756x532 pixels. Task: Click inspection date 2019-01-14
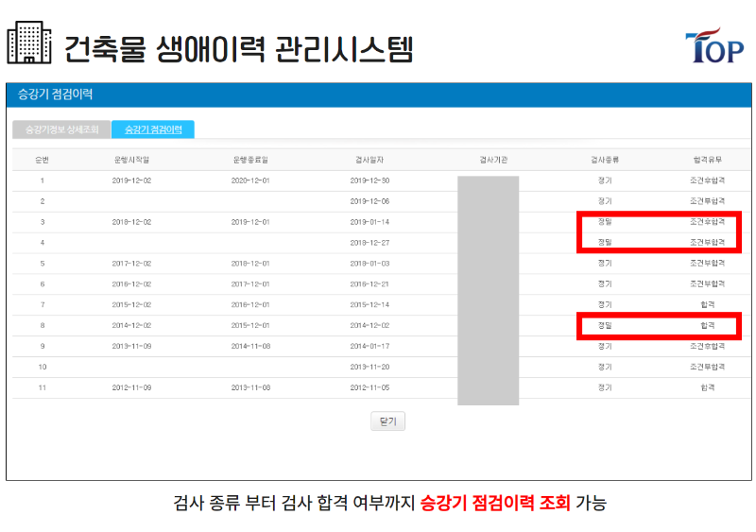coord(369,222)
